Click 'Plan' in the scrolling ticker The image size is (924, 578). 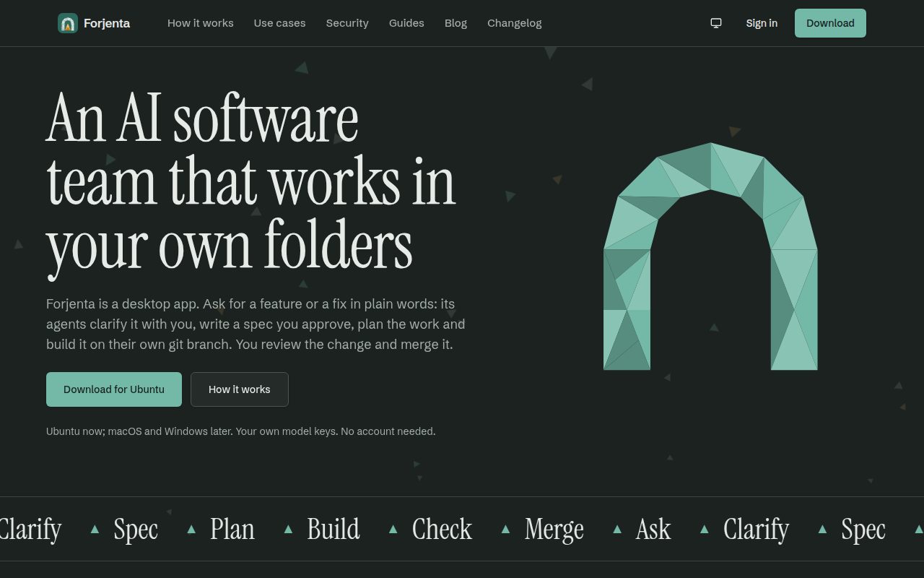point(232,529)
